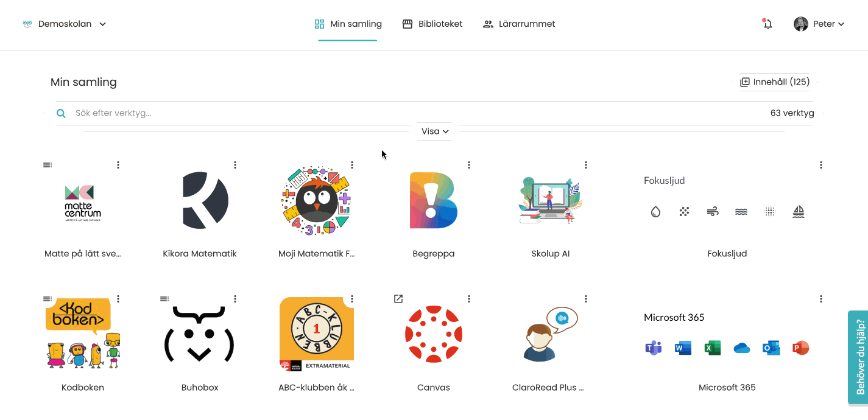This screenshot has width=868, height=420.
Task: Open the Peter user account menu
Action: tap(819, 24)
